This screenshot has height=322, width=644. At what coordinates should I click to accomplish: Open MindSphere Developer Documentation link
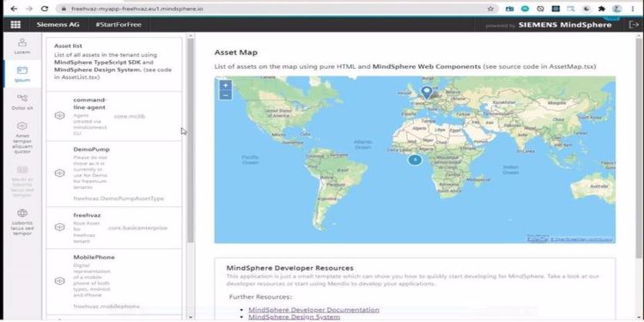point(313,310)
